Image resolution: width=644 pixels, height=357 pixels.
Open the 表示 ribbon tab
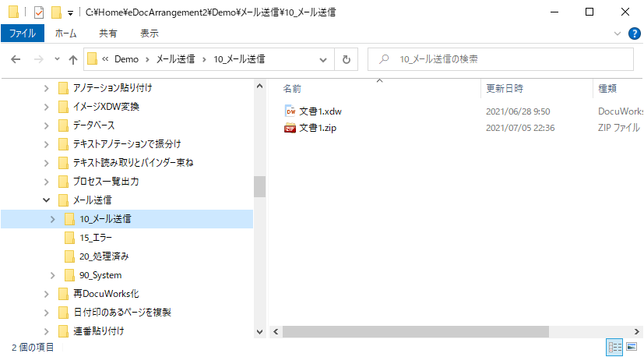pyautogui.click(x=149, y=34)
